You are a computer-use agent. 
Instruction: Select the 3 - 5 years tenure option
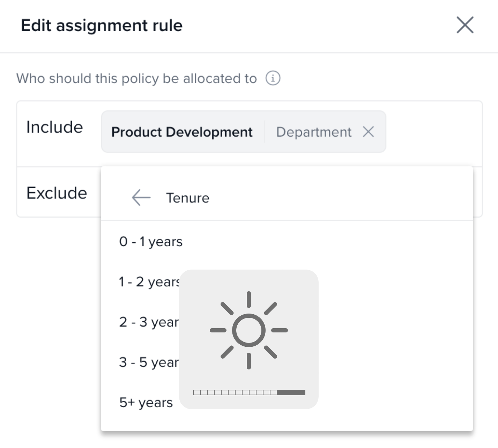pyautogui.click(x=148, y=362)
